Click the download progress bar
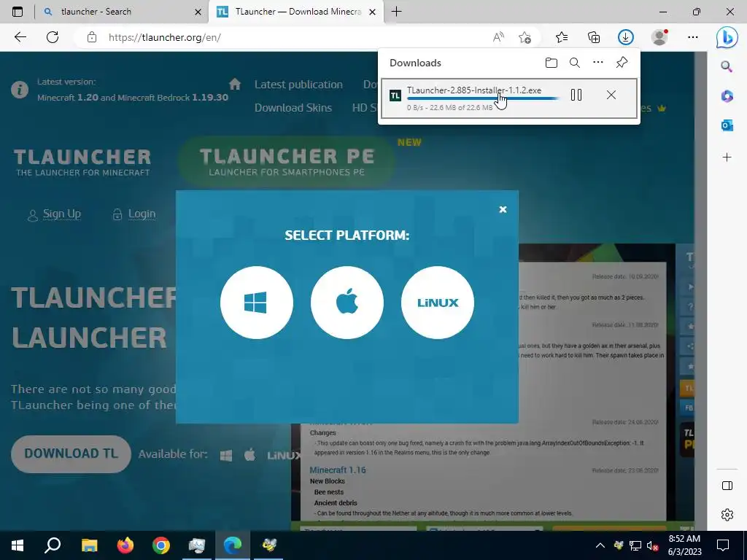Viewport: 747px width, 560px height. pos(483,98)
